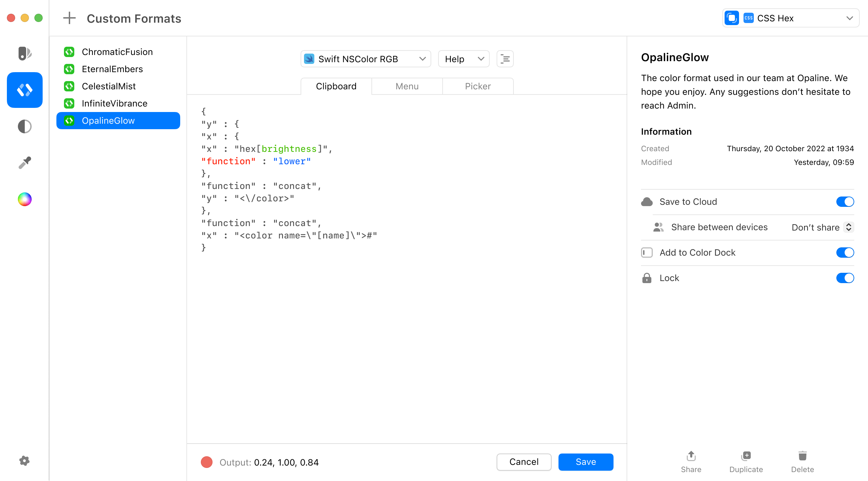Click the InfiniteVibrance format icon

(x=69, y=103)
